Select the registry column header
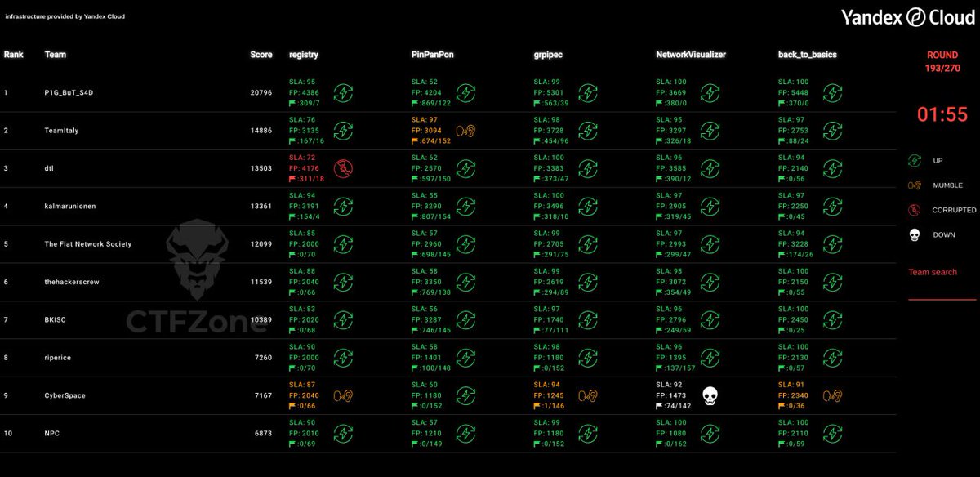980x477 pixels. click(304, 55)
